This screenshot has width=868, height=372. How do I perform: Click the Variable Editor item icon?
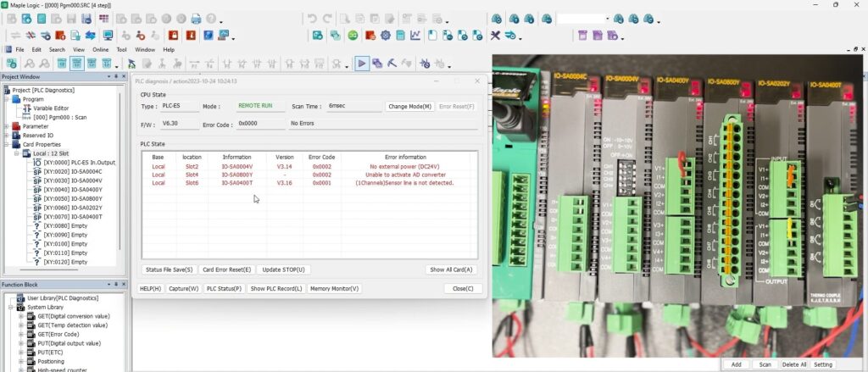click(x=26, y=108)
